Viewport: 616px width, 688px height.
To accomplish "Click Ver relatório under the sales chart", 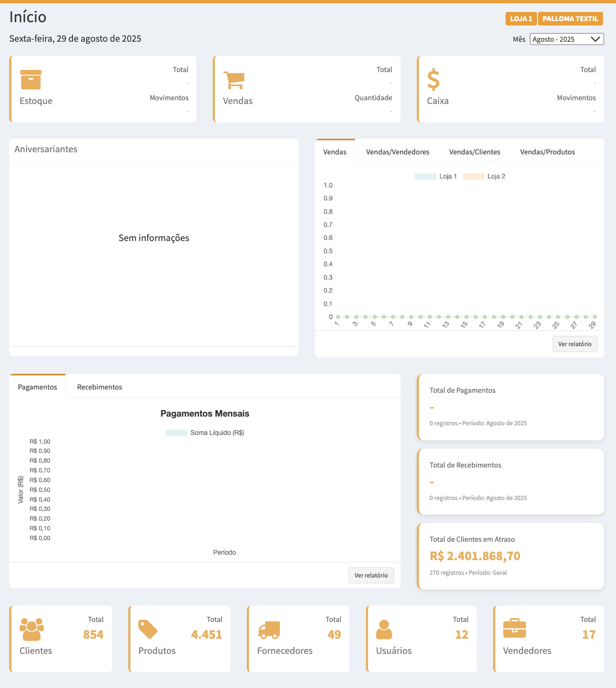I will tap(574, 344).
